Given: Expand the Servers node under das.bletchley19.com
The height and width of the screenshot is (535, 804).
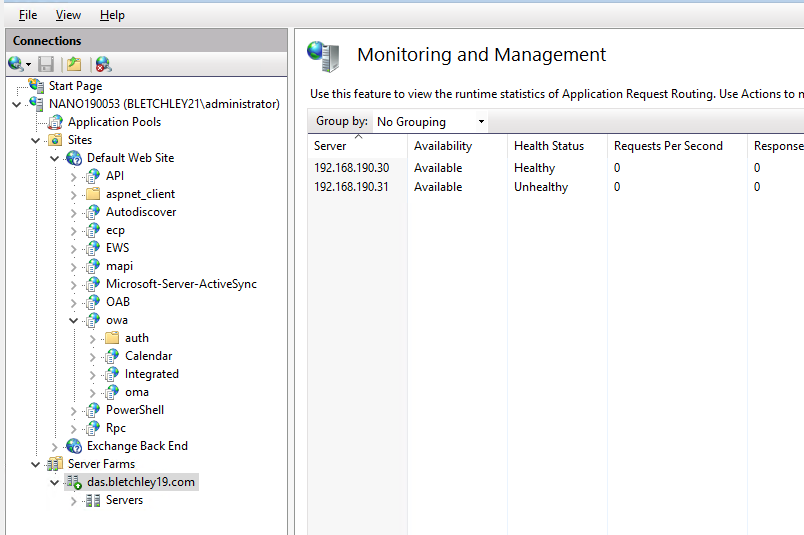Looking at the screenshot, I should coord(73,501).
